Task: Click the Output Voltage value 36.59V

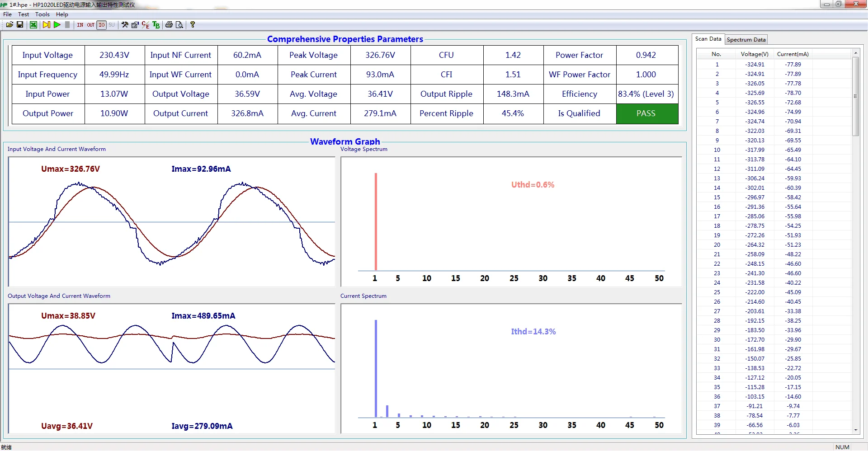Action: [247, 94]
